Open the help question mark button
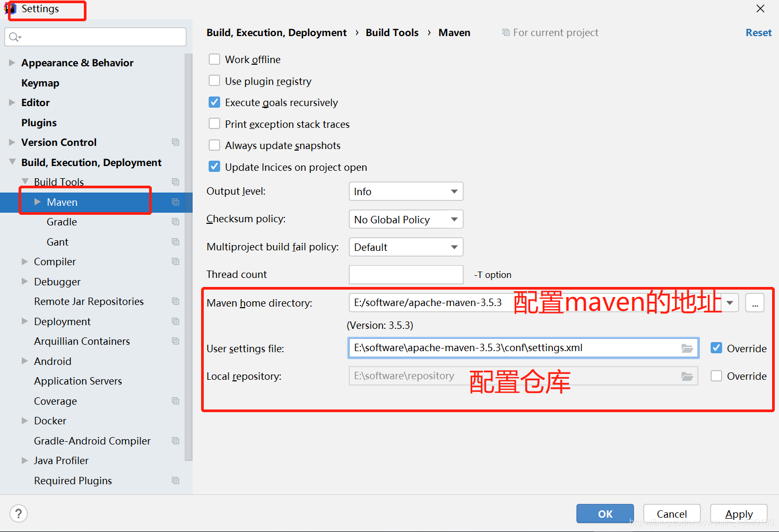 (19, 513)
